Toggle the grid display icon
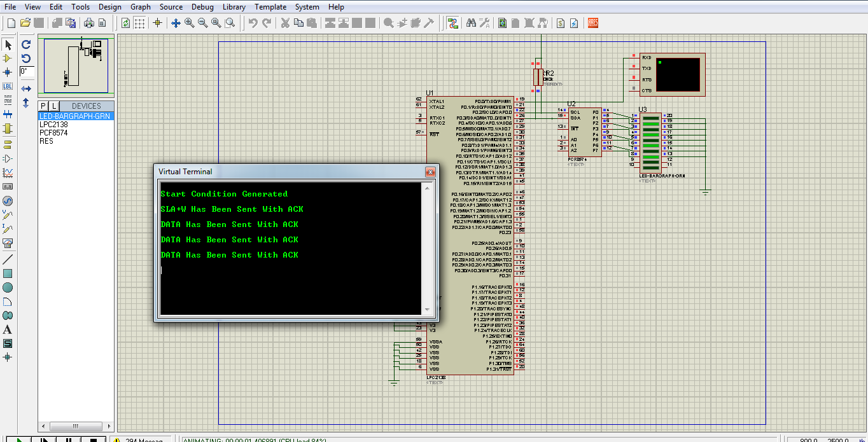 (140, 23)
